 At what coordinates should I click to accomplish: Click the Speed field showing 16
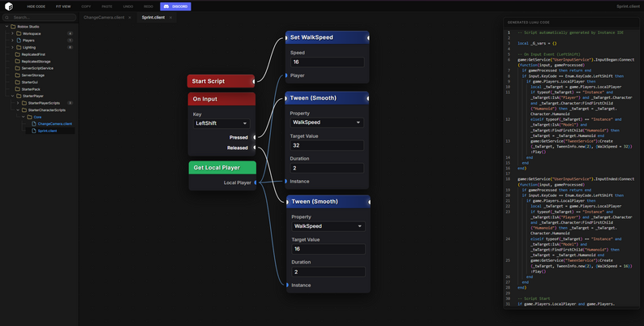tap(328, 62)
